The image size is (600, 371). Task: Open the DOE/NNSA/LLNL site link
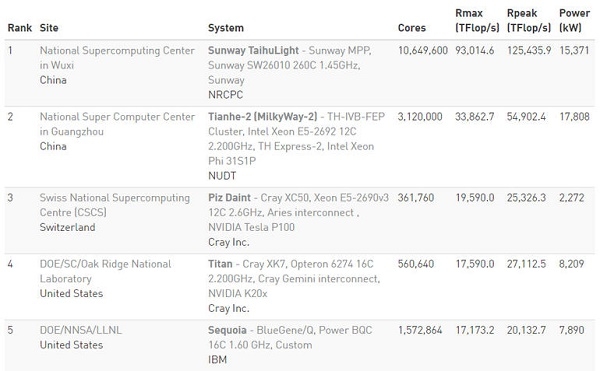81,330
